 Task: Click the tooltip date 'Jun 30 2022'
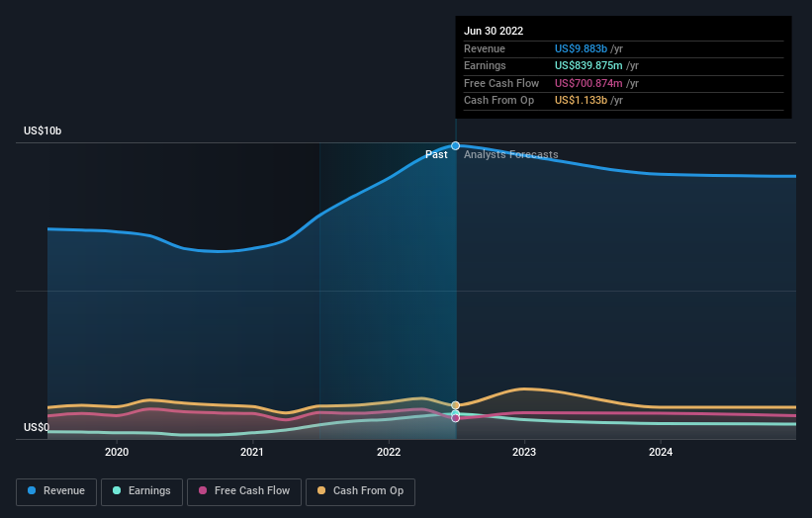click(494, 31)
